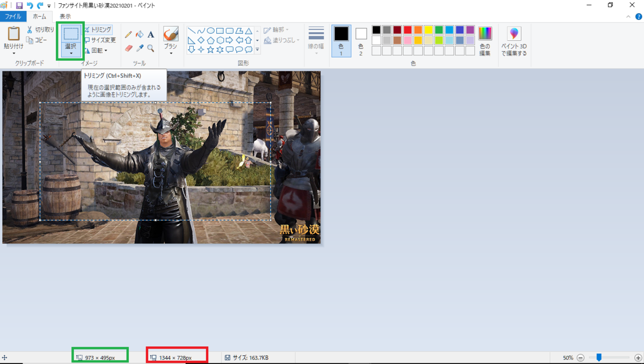Click トリミング (Crop) button
The width and height of the screenshot is (644, 364).
pyautogui.click(x=98, y=30)
